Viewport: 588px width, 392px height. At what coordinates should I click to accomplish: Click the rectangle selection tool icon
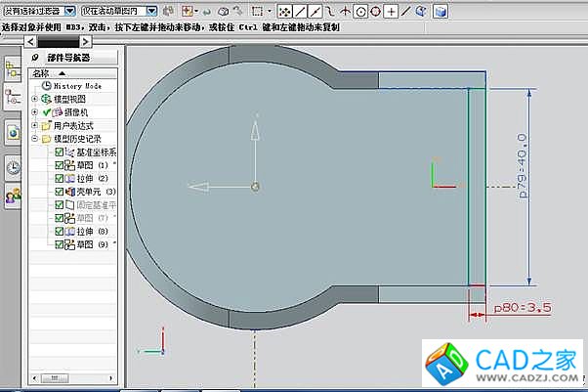[x=258, y=12]
